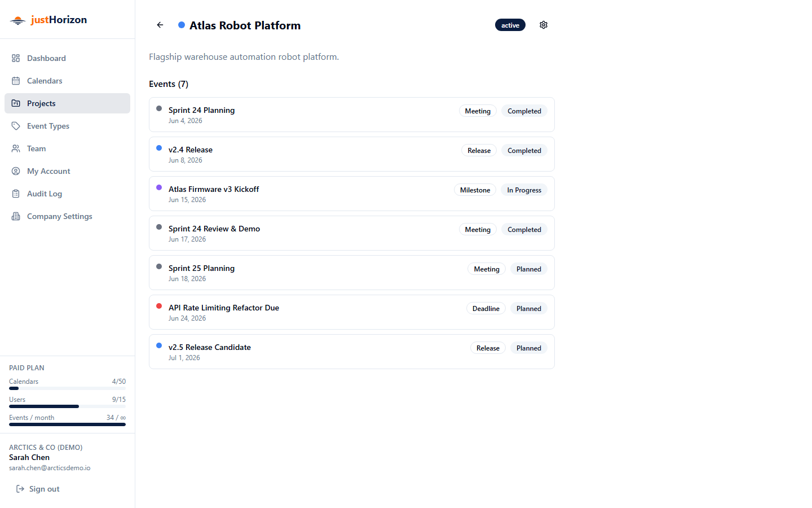Open project settings gear icon

[x=544, y=25]
